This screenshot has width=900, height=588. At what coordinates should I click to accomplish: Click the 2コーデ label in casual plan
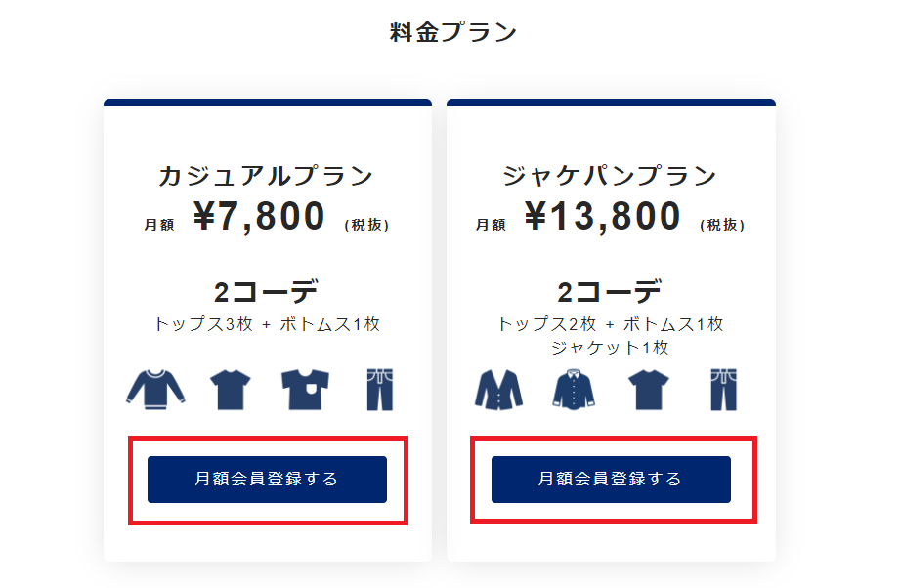(266, 292)
